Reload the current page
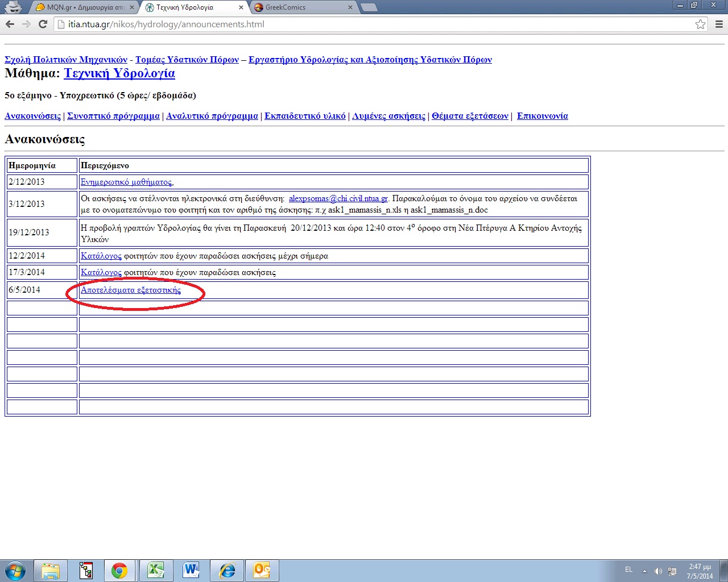The image size is (728, 582). [x=43, y=24]
